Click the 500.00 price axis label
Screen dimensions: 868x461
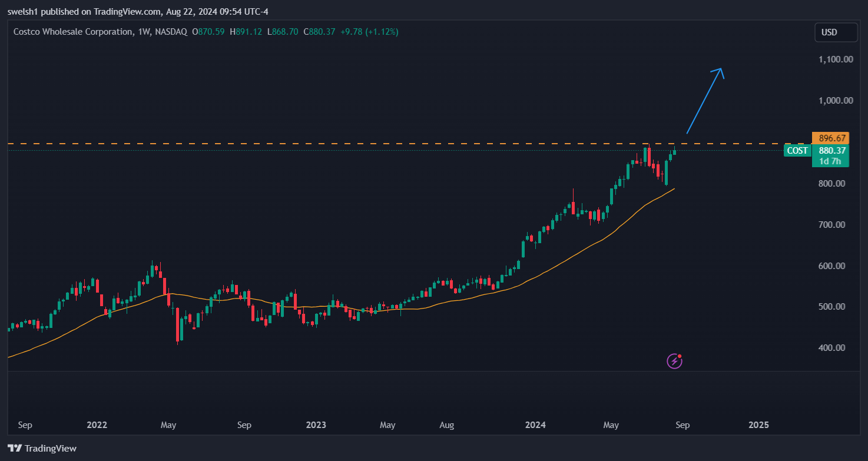[832, 306]
